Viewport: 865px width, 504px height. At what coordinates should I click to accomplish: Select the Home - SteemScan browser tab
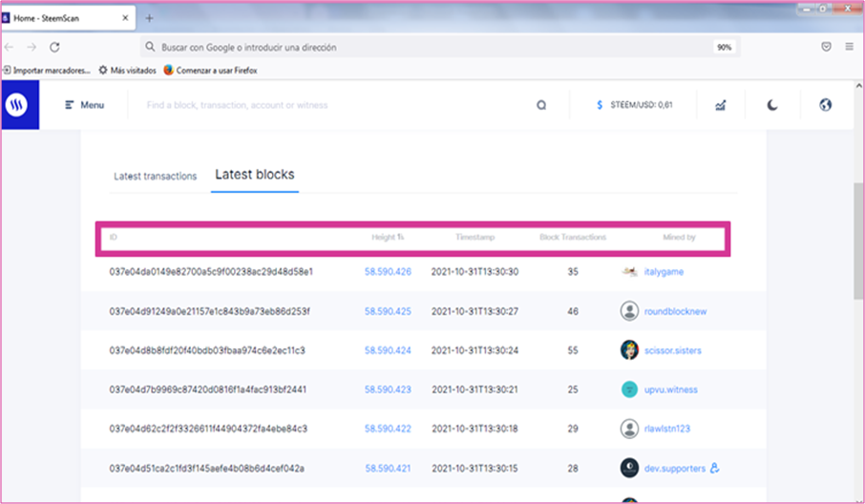(69, 18)
